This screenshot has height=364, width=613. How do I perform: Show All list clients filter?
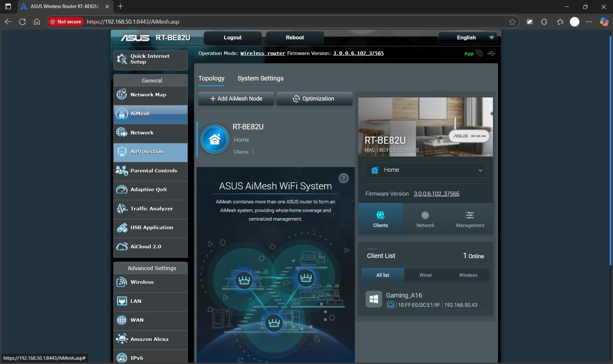point(383,275)
